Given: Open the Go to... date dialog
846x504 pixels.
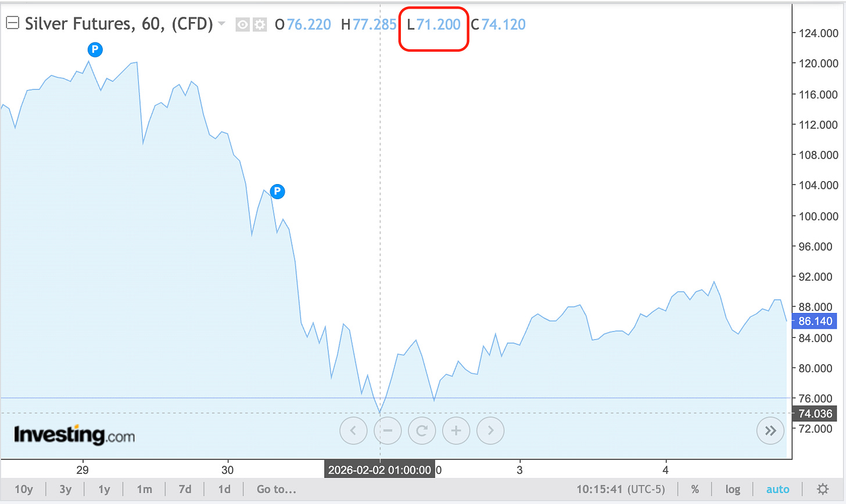Looking at the screenshot, I should pos(277,489).
